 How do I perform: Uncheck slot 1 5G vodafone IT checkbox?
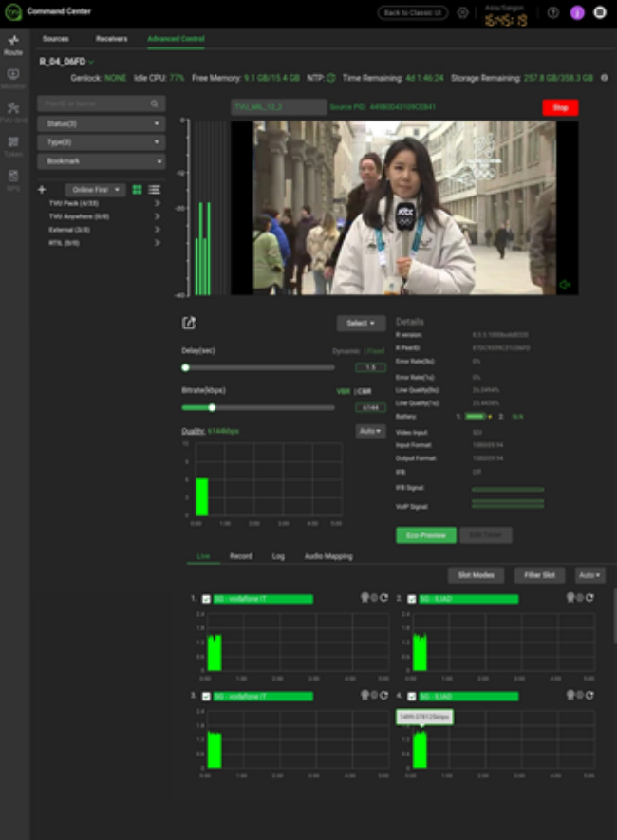(x=206, y=599)
